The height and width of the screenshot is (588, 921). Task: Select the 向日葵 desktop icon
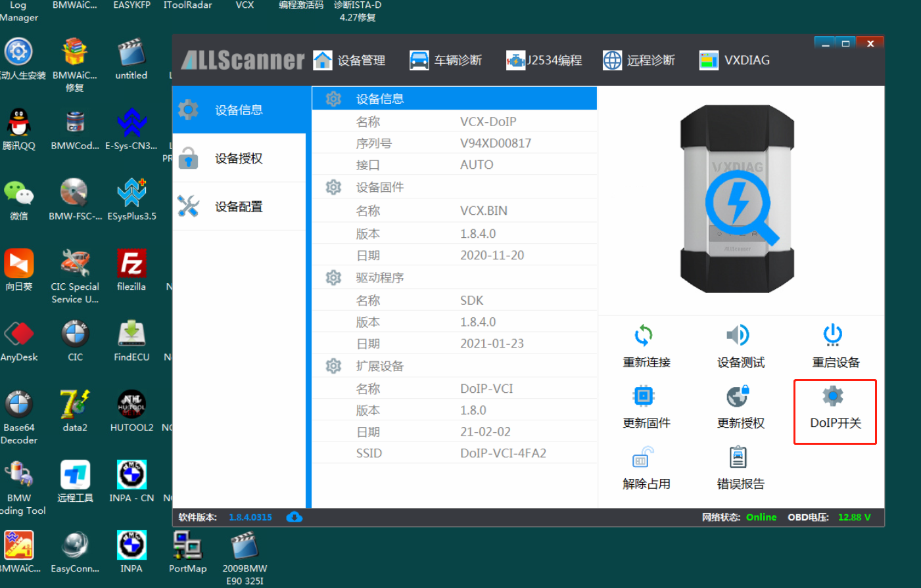point(19,270)
